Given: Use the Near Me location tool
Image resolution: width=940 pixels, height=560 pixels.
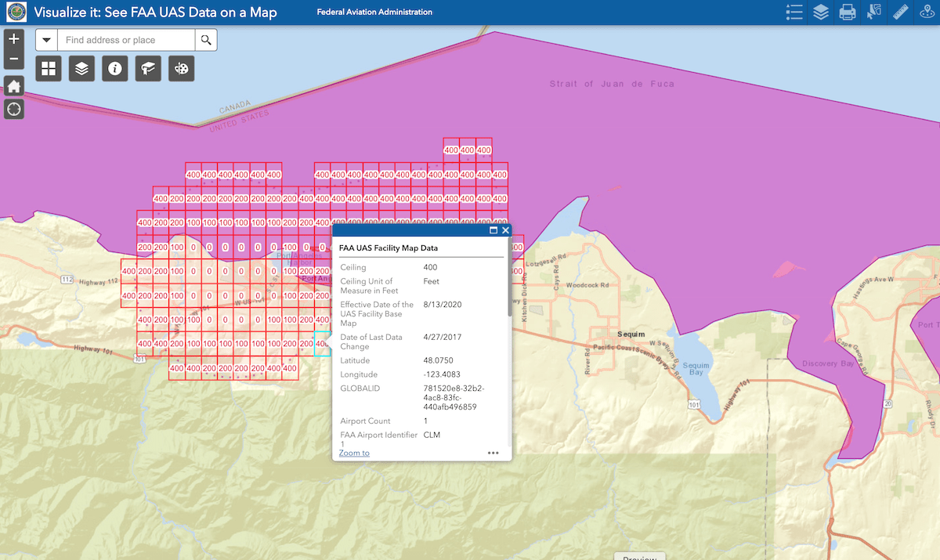Looking at the screenshot, I should pyautogui.click(x=927, y=12).
